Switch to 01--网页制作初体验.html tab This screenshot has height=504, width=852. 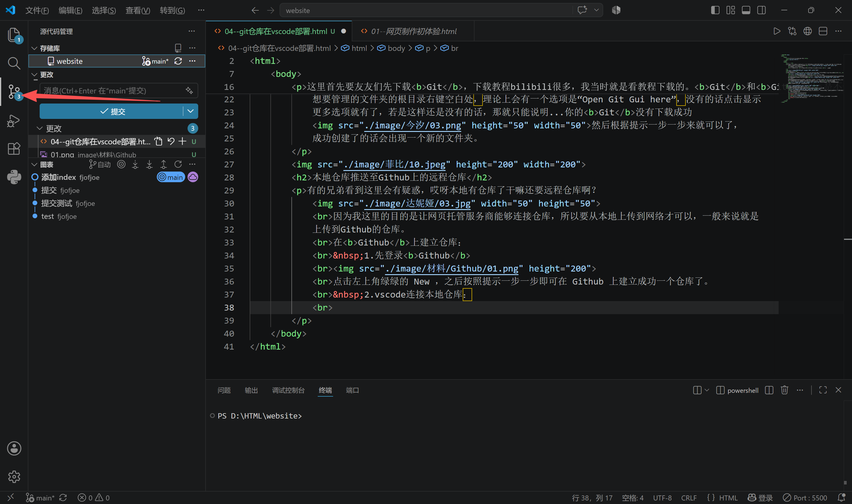[x=413, y=31]
